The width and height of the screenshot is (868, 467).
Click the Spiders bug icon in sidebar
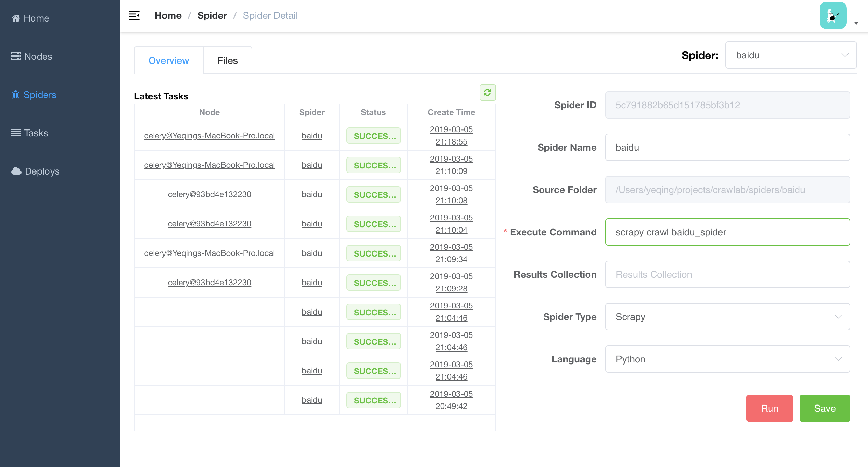point(16,95)
